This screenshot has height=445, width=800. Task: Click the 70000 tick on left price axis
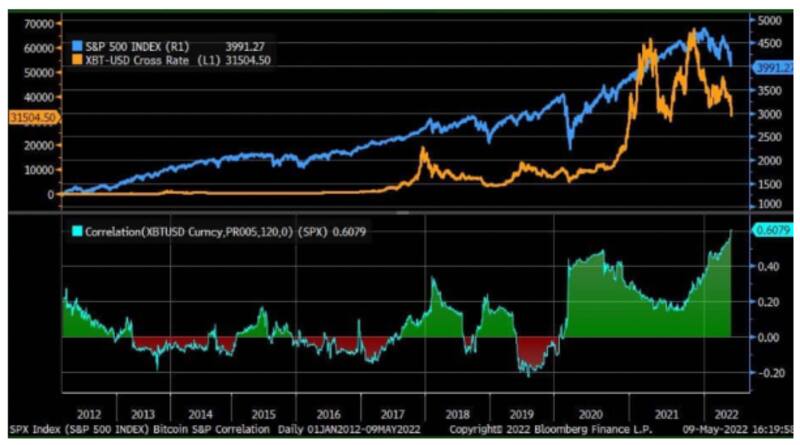[37, 22]
